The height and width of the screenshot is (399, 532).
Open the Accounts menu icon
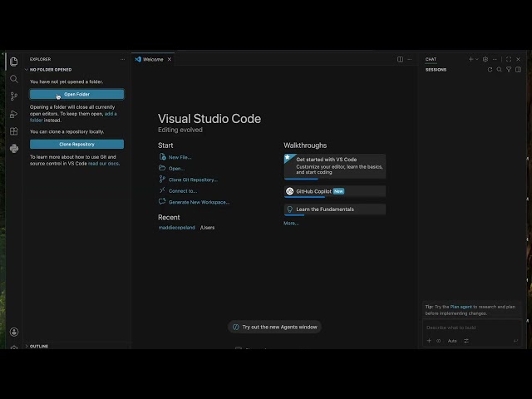[x=14, y=332]
